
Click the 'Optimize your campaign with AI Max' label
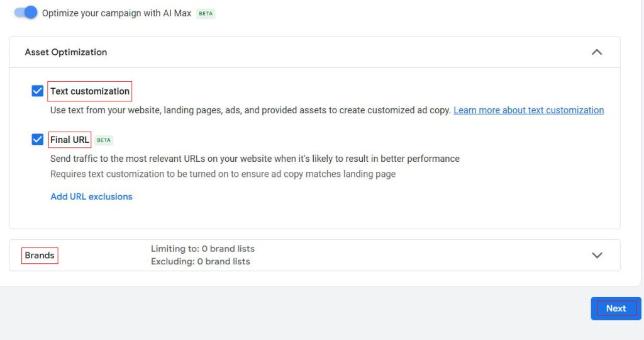point(116,13)
